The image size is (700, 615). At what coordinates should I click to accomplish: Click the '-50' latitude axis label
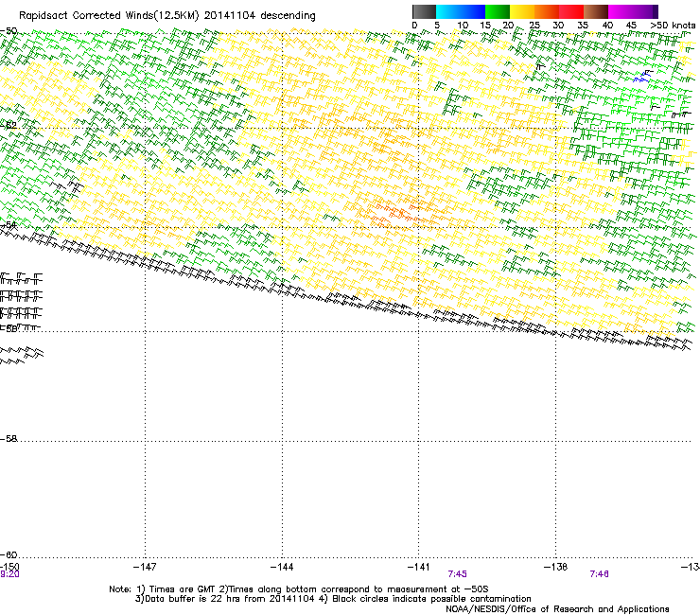pyautogui.click(x=9, y=31)
